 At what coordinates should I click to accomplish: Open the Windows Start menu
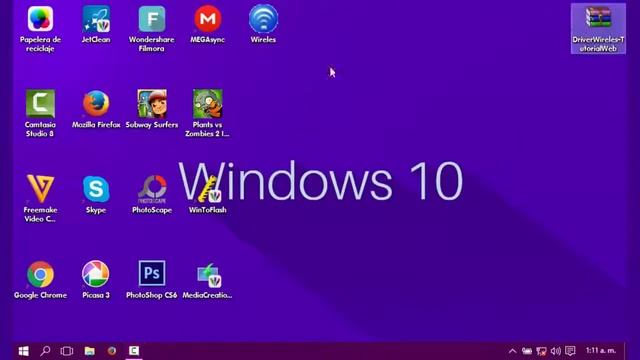(x=24, y=351)
